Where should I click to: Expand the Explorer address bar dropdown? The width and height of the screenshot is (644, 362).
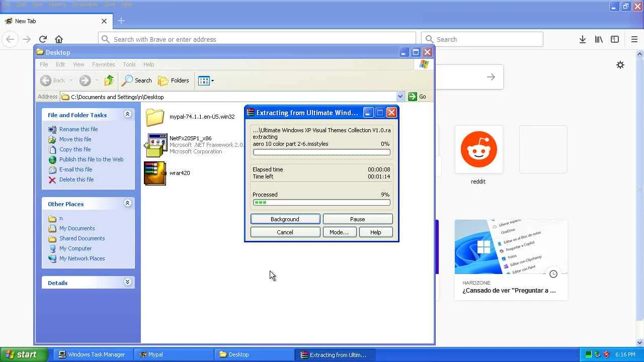pos(400,97)
